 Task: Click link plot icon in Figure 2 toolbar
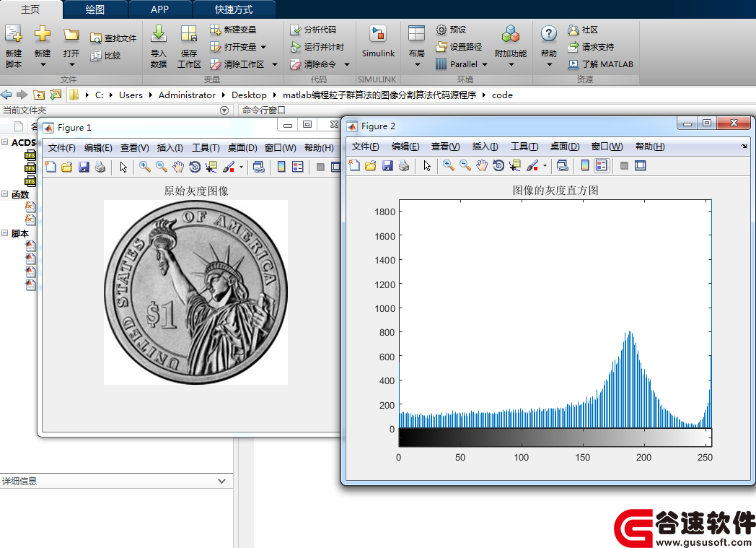click(562, 166)
